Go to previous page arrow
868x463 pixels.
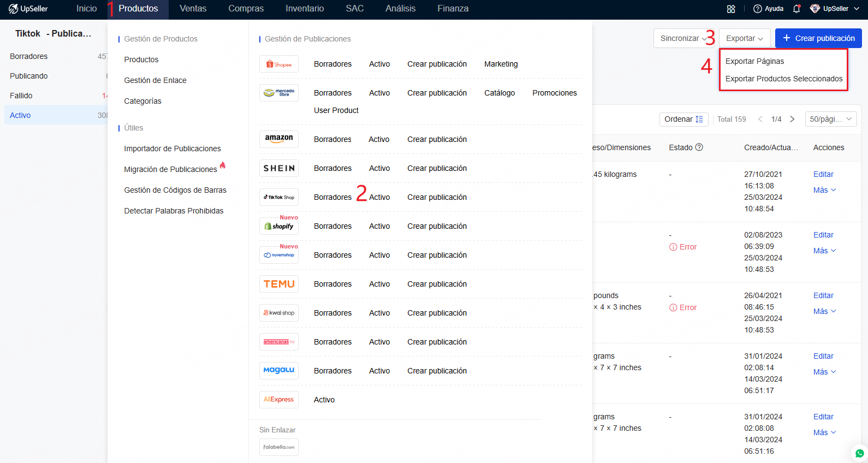tap(760, 119)
